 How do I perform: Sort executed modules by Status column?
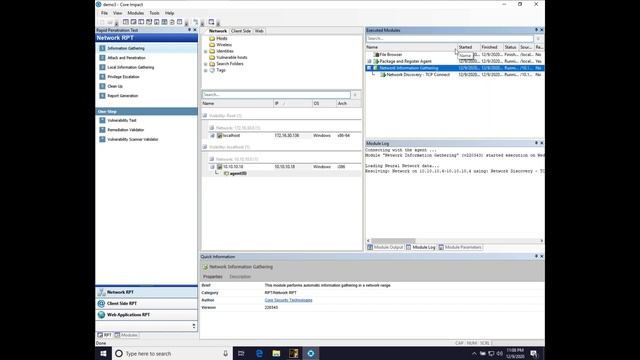[x=511, y=47]
